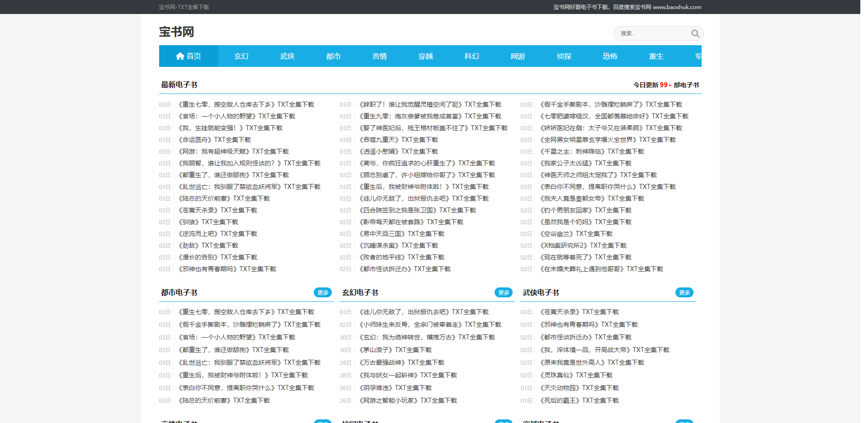Open 《我家公子太凶猛》 link
Image resolution: width=868 pixels, height=423 pixels.
pos(585,163)
